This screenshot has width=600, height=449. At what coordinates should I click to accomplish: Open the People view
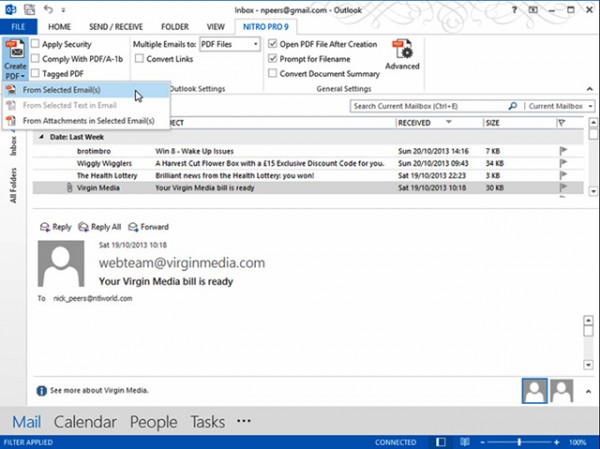click(153, 421)
